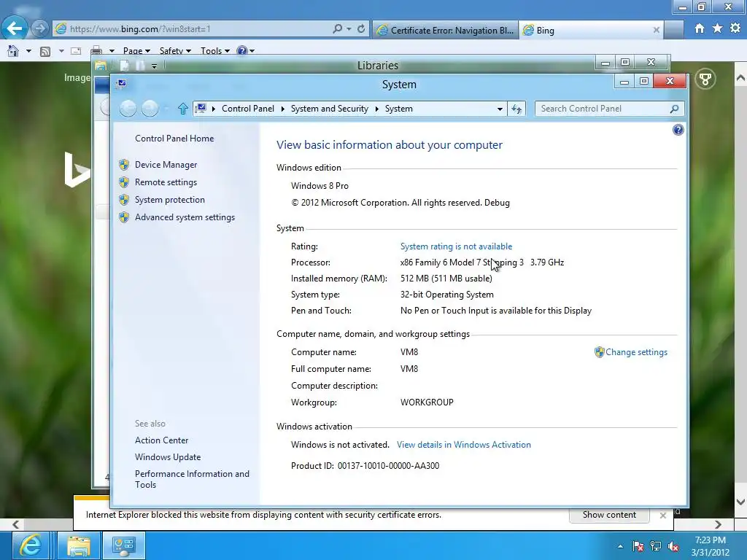The width and height of the screenshot is (747, 560).
Task: Click Back button in System window
Action: tap(128, 109)
